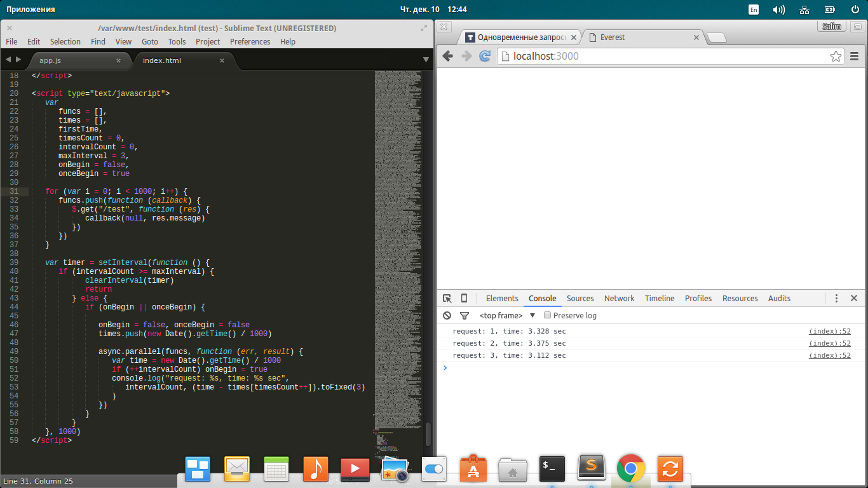Click the inspect element cursor icon in DevTools
868x488 pixels.
[x=447, y=298]
